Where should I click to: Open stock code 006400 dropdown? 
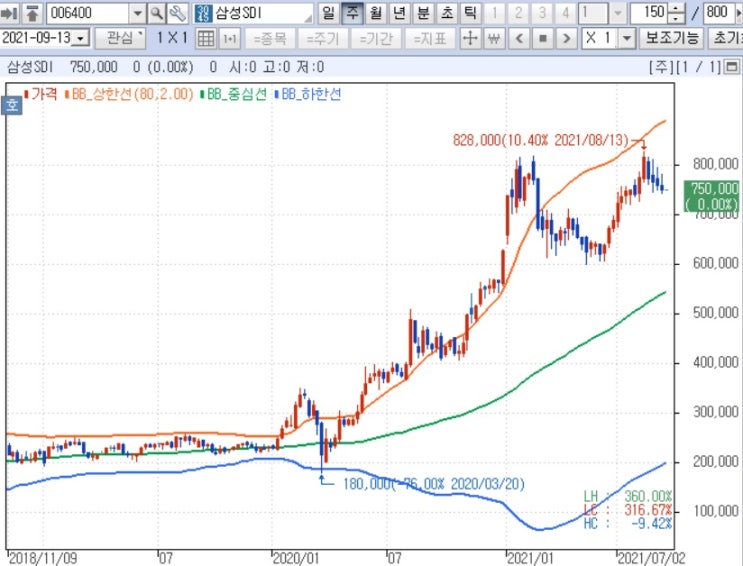[137, 13]
